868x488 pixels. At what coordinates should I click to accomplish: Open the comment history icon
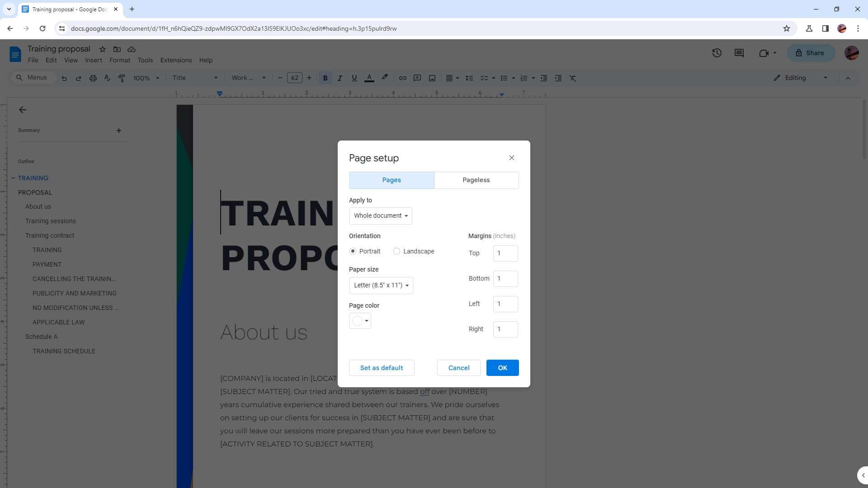pyautogui.click(x=739, y=53)
